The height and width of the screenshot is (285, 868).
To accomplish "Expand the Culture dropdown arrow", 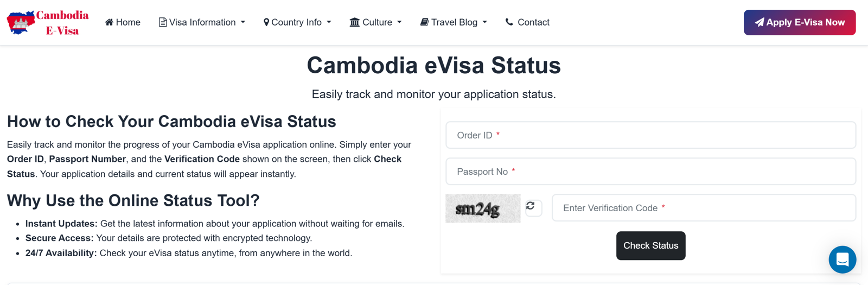I will click(x=399, y=22).
